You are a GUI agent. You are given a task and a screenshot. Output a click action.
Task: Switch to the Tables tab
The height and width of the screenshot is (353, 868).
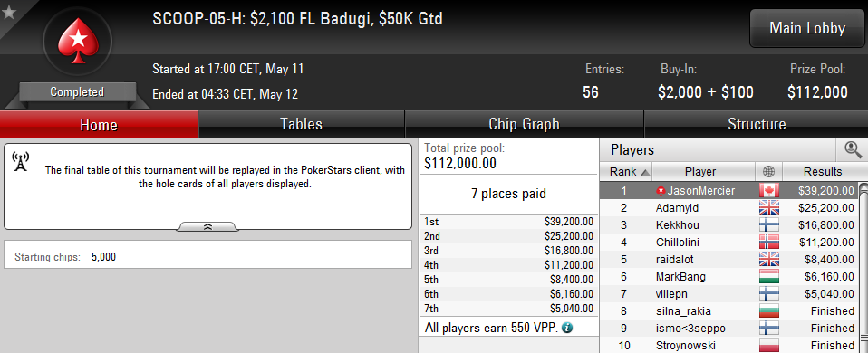tap(301, 124)
